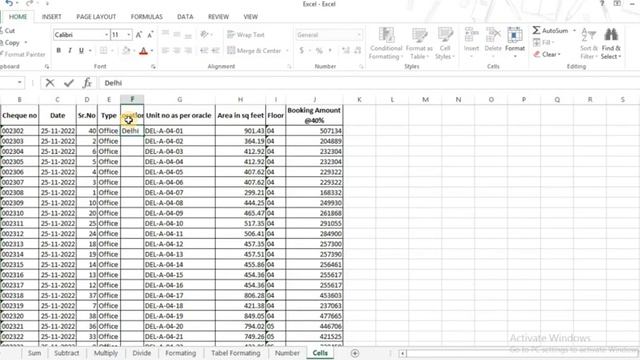The height and width of the screenshot is (360, 640).
Task: Switch to the FORMULAS ribbon tab
Action: pos(147,17)
